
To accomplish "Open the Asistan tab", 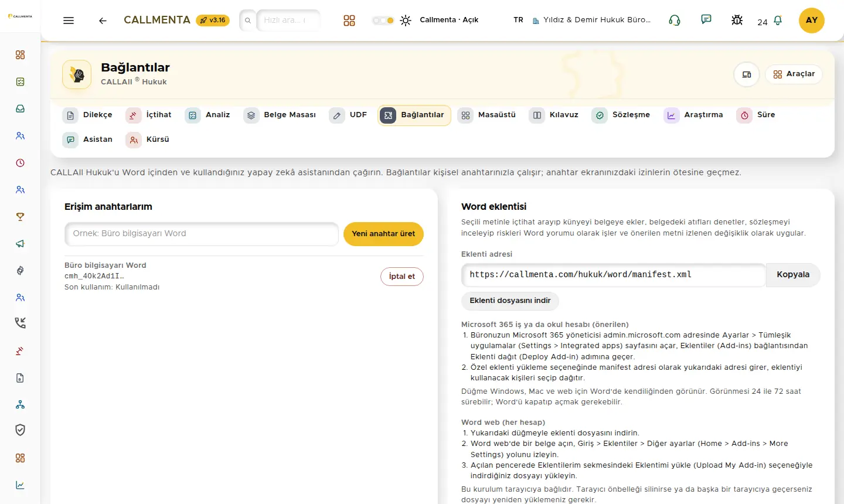I will click(x=88, y=139).
